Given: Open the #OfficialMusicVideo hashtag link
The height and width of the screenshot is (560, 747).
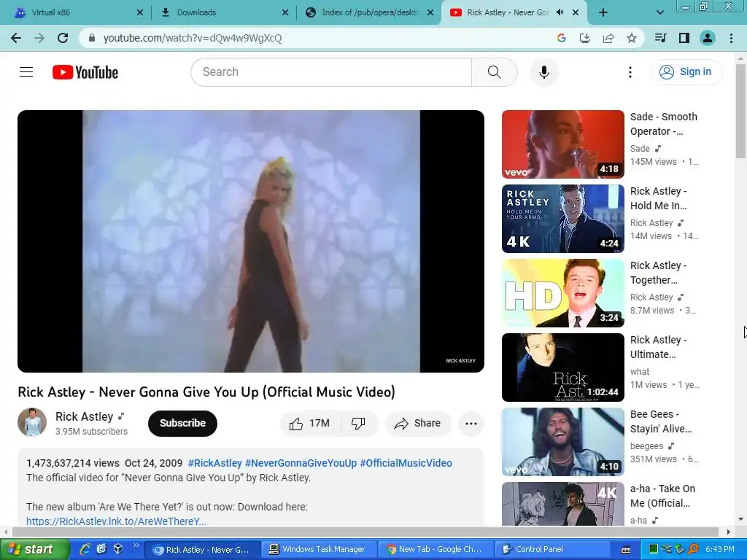Looking at the screenshot, I should 406,463.
